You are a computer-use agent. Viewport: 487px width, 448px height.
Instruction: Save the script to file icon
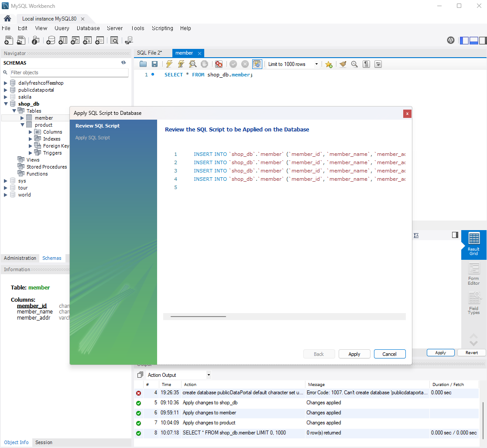(154, 64)
